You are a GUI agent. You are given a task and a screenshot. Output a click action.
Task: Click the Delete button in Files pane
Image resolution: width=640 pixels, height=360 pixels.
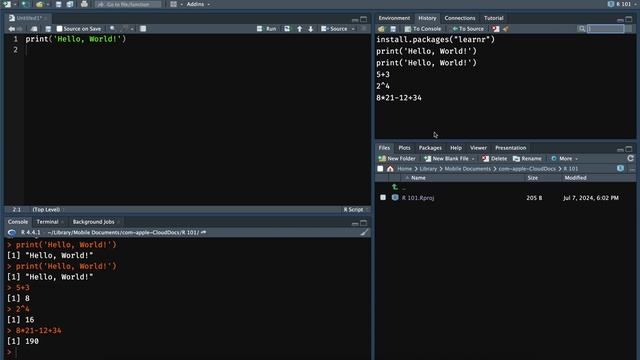pyautogui.click(x=494, y=158)
